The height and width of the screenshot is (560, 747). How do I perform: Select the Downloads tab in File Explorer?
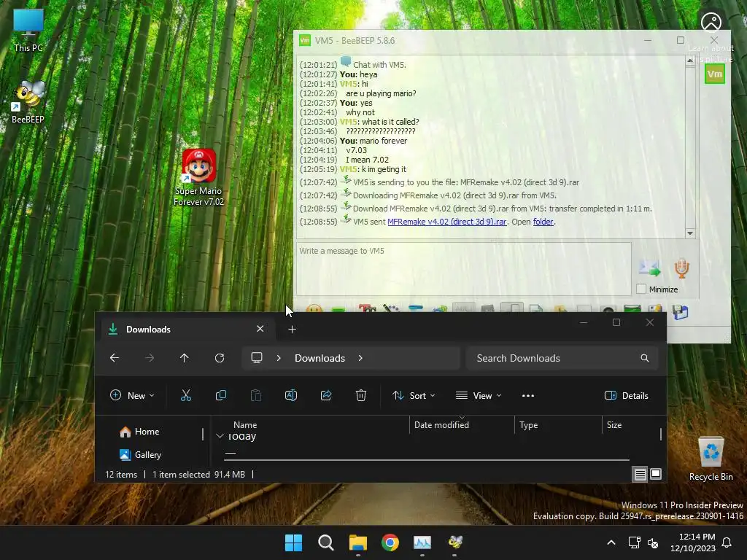click(x=188, y=329)
